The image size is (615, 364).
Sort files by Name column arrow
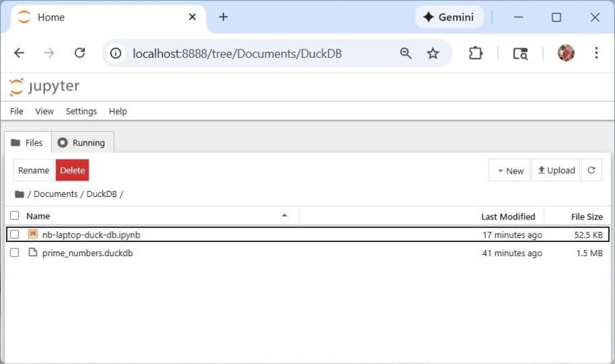[x=284, y=216]
